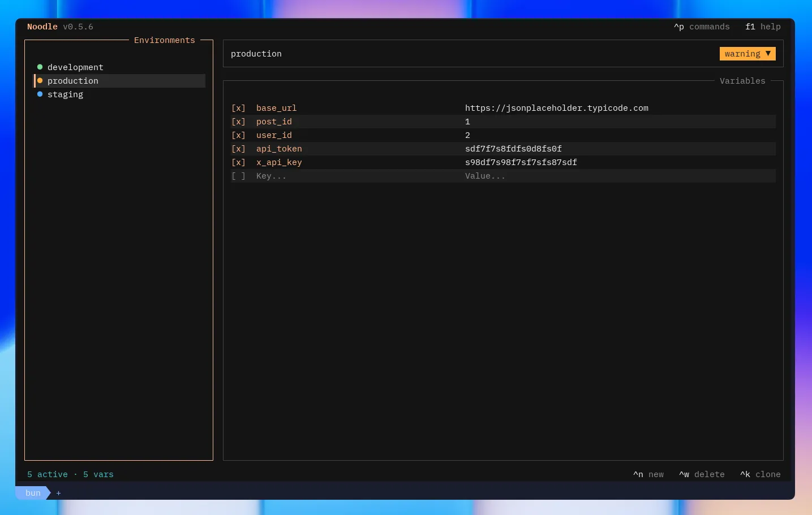Click the post_id key name
Screen dimensions: 812x515
(x=274, y=122)
